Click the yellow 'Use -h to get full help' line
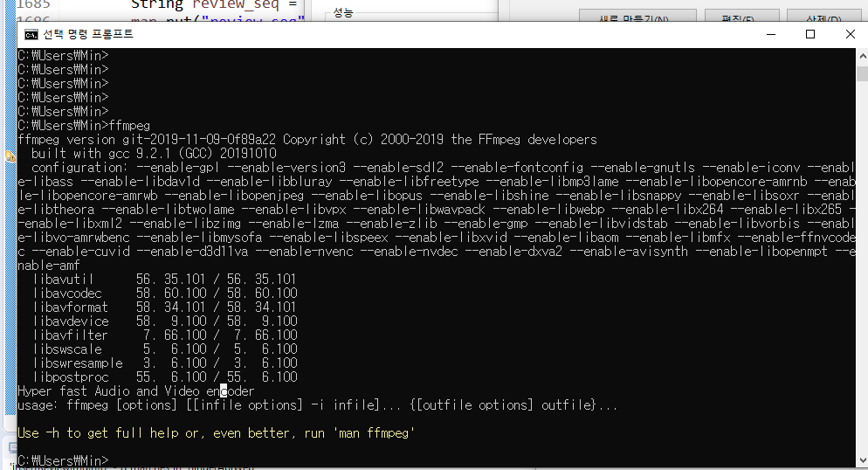The image size is (868, 470). pyautogui.click(x=216, y=433)
